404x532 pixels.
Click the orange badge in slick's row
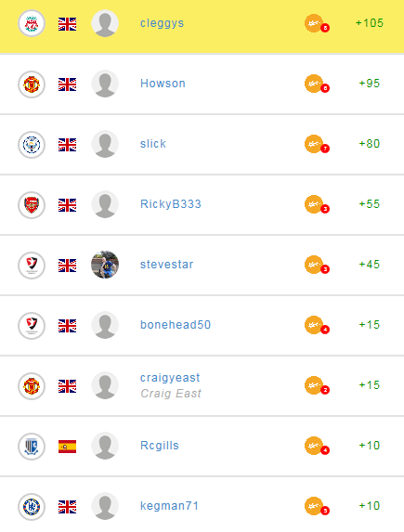pos(317,144)
